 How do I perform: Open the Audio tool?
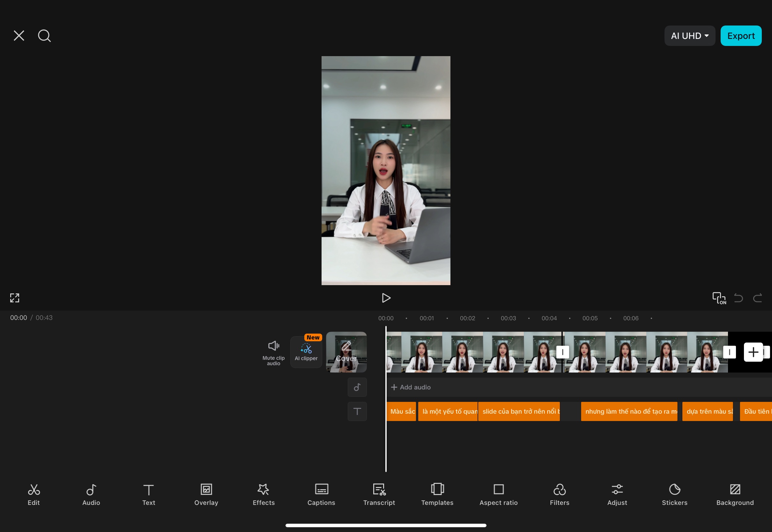click(x=91, y=495)
